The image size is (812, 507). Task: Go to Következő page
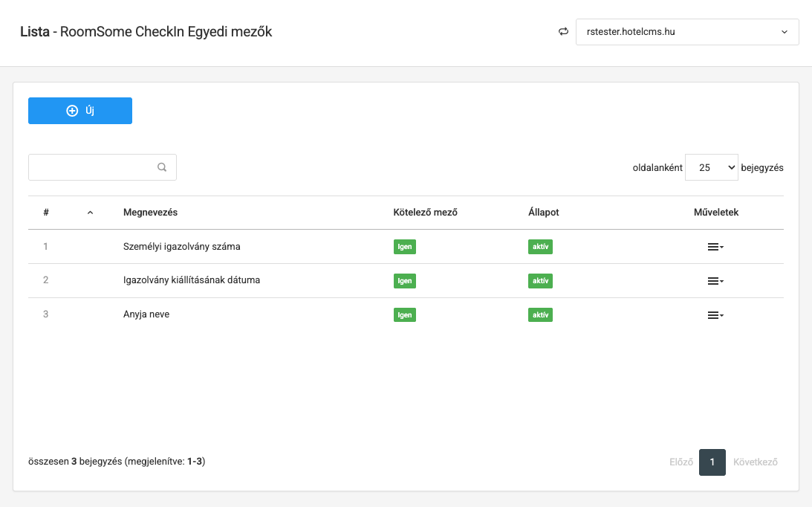[x=755, y=462]
